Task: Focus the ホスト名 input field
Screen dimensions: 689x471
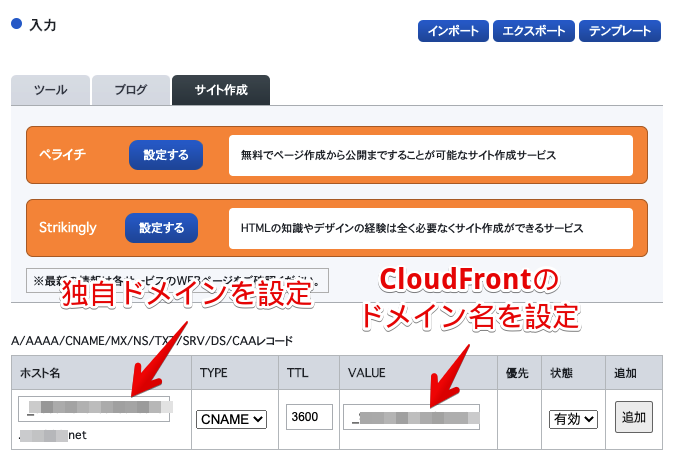Action: [94, 409]
